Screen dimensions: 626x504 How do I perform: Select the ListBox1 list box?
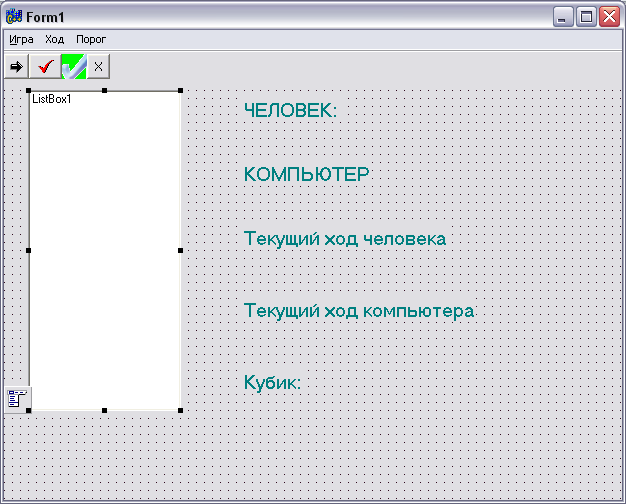(105, 250)
